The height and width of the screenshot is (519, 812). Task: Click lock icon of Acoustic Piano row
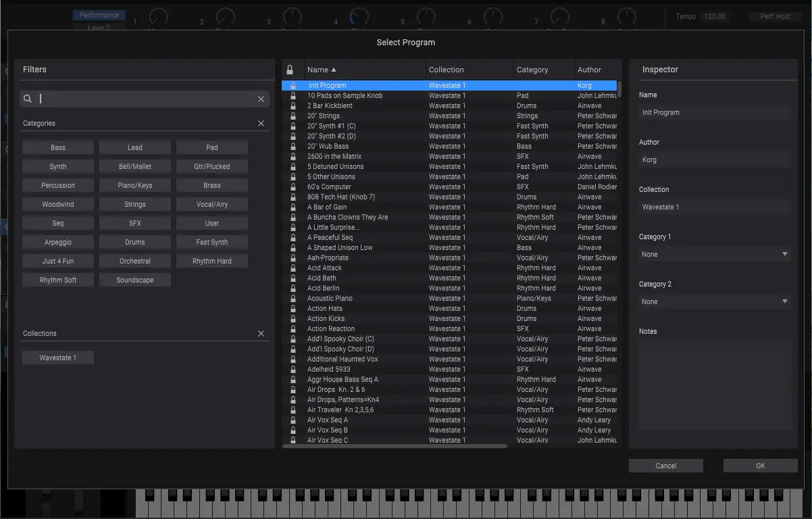pyautogui.click(x=293, y=299)
